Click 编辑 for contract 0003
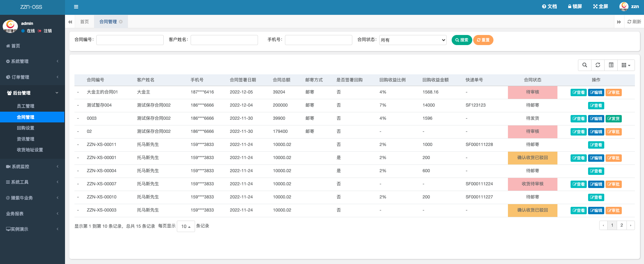Screen dimensions: 644x264 [x=596, y=119]
